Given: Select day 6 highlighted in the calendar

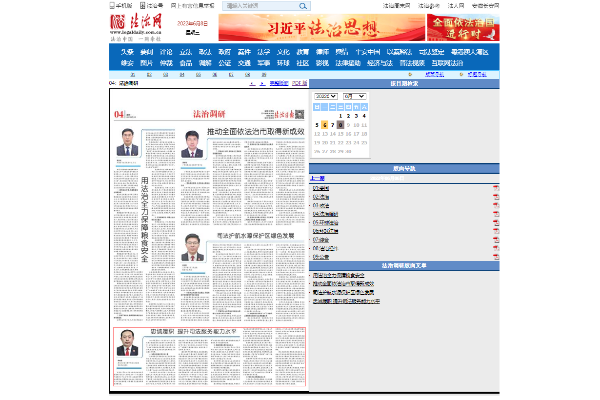Looking at the screenshot, I should [325, 125].
